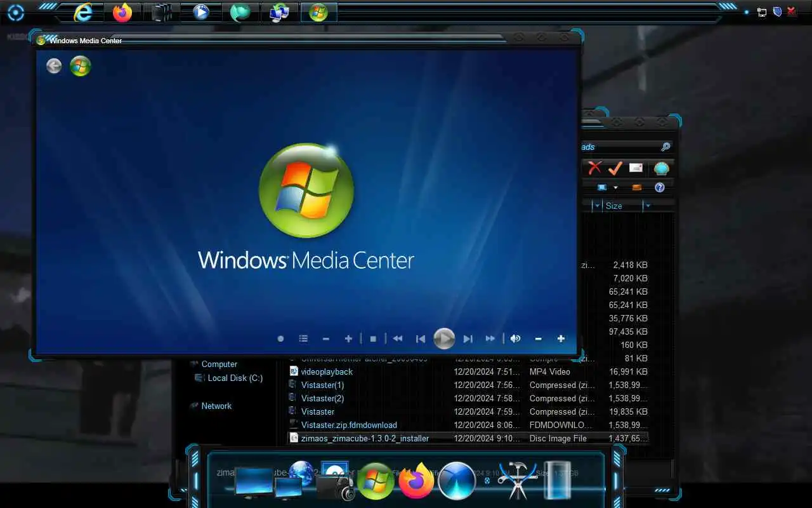Click the 12/20/2024 7:51 date cell

coord(486,371)
